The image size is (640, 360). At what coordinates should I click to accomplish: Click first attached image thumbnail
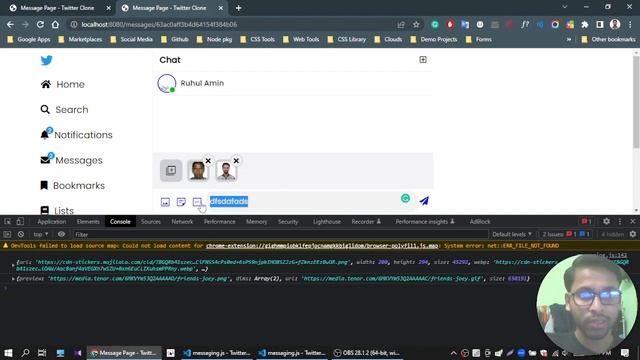click(198, 171)
